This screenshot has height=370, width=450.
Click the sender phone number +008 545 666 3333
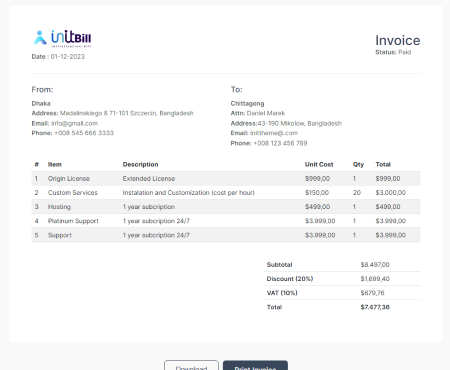point(84,133)
